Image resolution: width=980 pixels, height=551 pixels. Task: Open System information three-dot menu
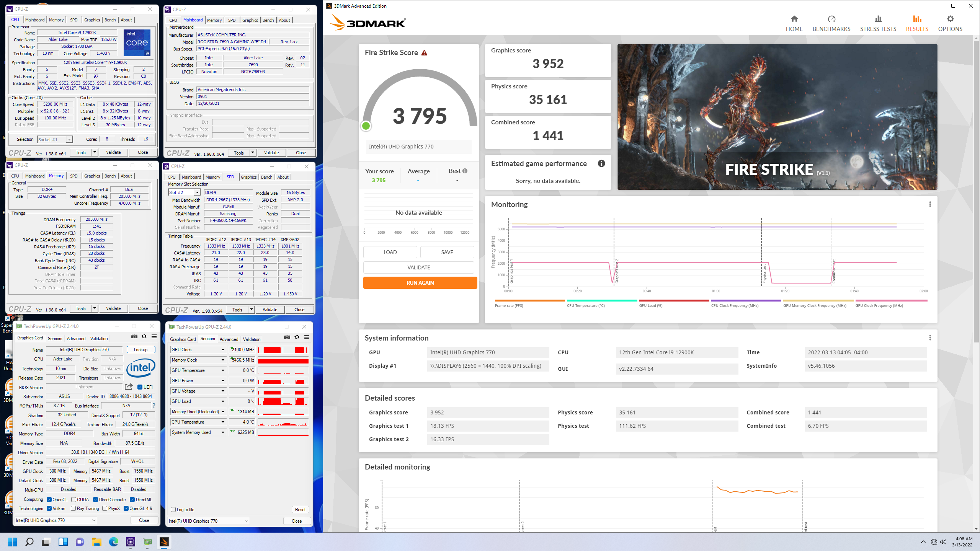coord(930,338)
